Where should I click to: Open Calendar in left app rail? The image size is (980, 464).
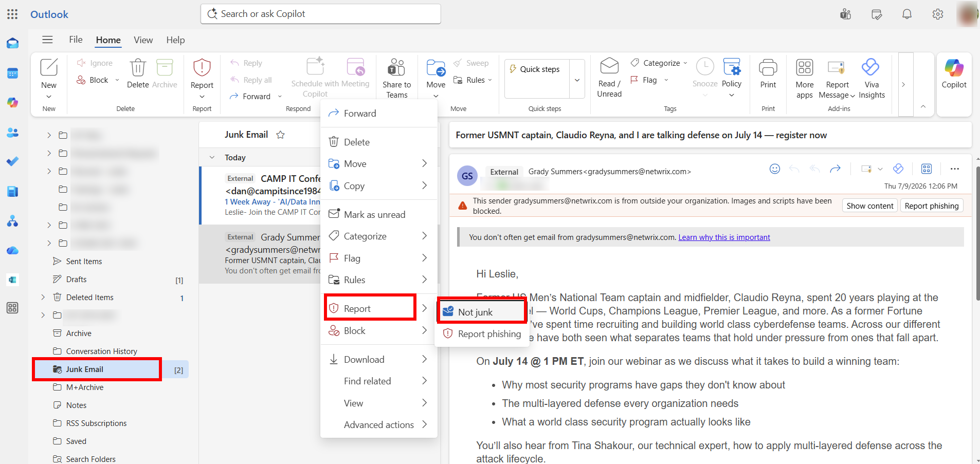click(12, 73)
